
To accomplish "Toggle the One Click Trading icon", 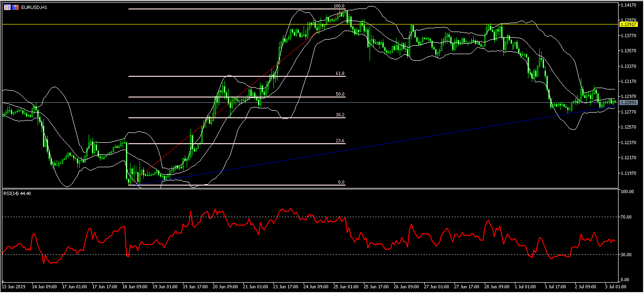I will pyautogui.click(x=16, y=8).
